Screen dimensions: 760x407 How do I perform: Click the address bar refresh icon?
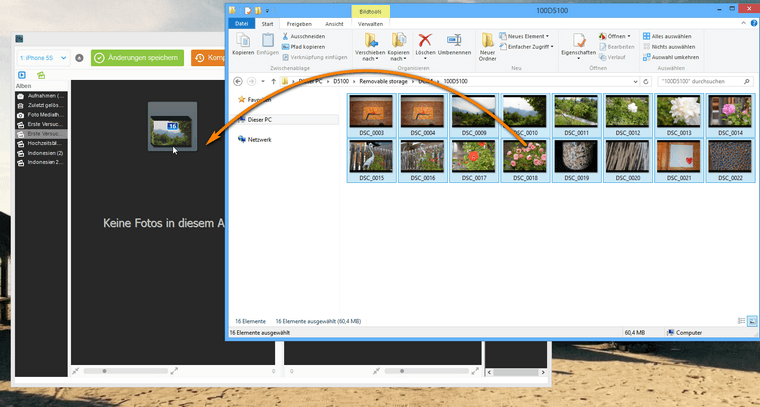(646, 81)
